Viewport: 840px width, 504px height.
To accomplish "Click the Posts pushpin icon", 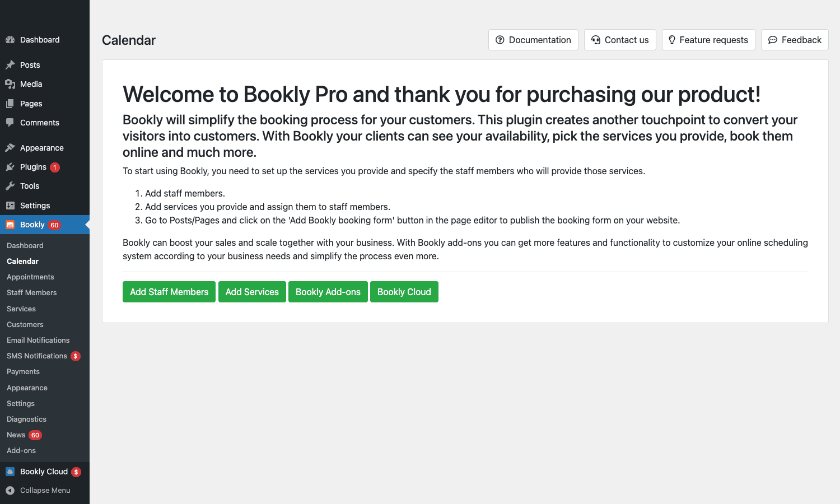I will click(x=10, y=65).
